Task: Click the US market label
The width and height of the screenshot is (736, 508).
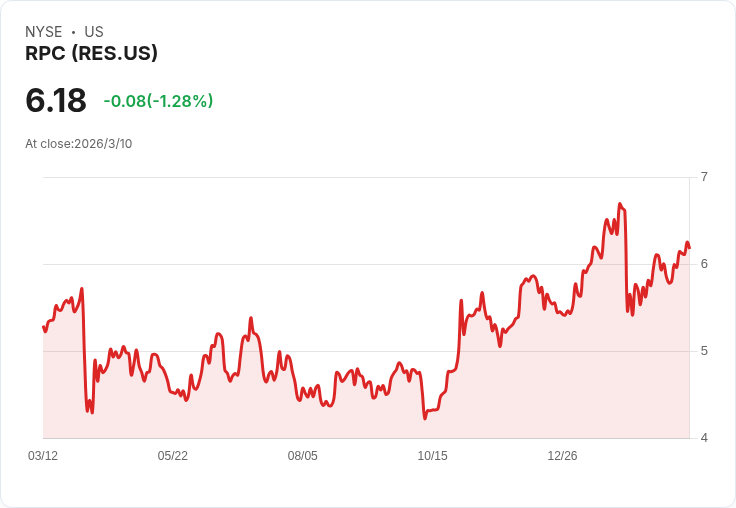Action: pos(94,32)
